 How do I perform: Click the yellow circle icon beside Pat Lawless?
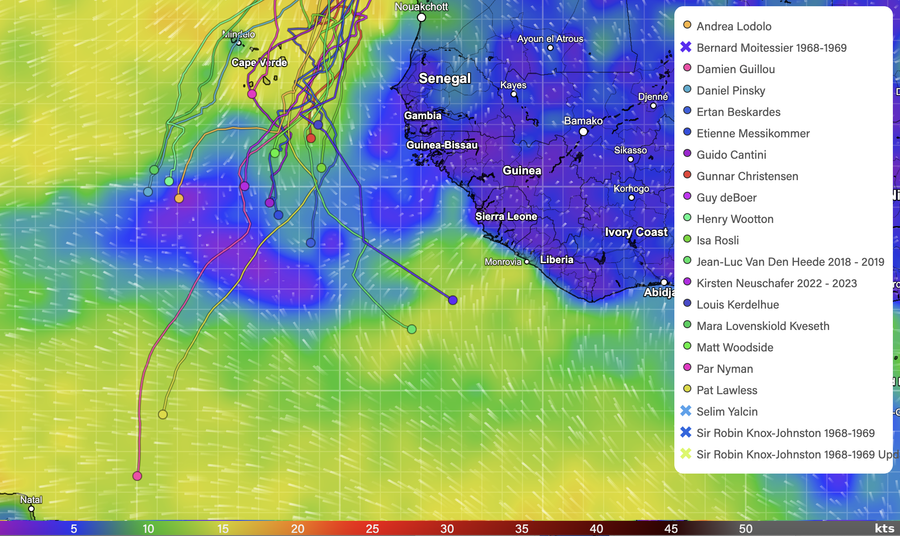(687, 390)
